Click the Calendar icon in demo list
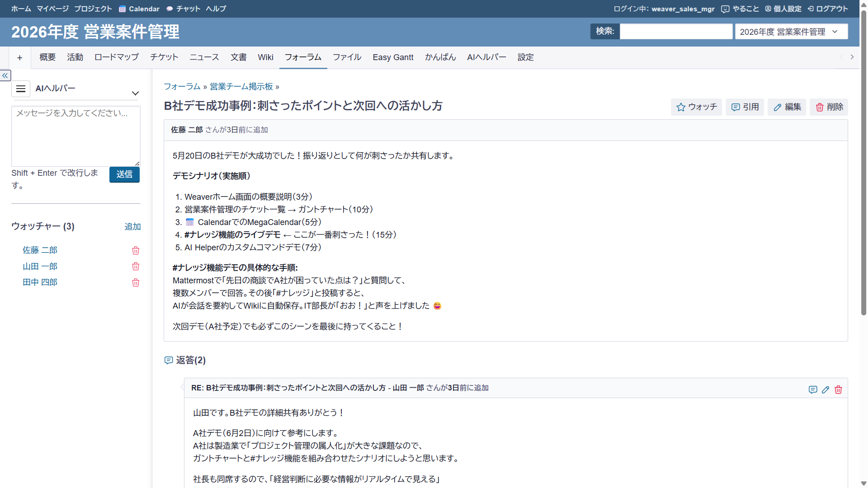The width and height of the screenshot is (868, 488). [x=190, y=222]
